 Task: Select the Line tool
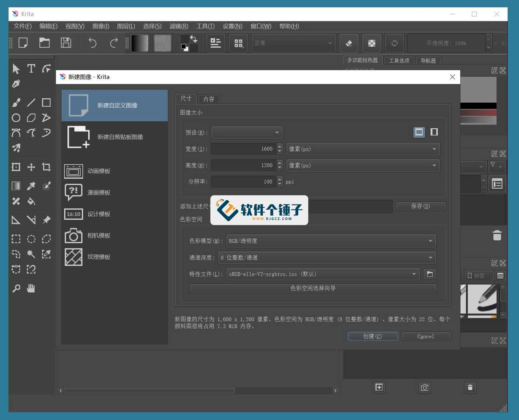[x=31, y=103]
